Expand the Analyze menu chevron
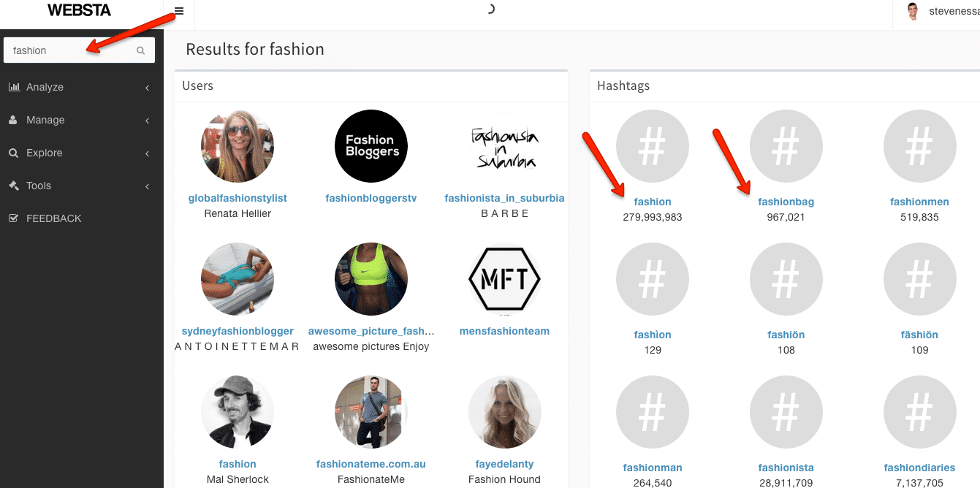Image resolution: width=980 pixels, height=488 pixels. tap(147, 88)
